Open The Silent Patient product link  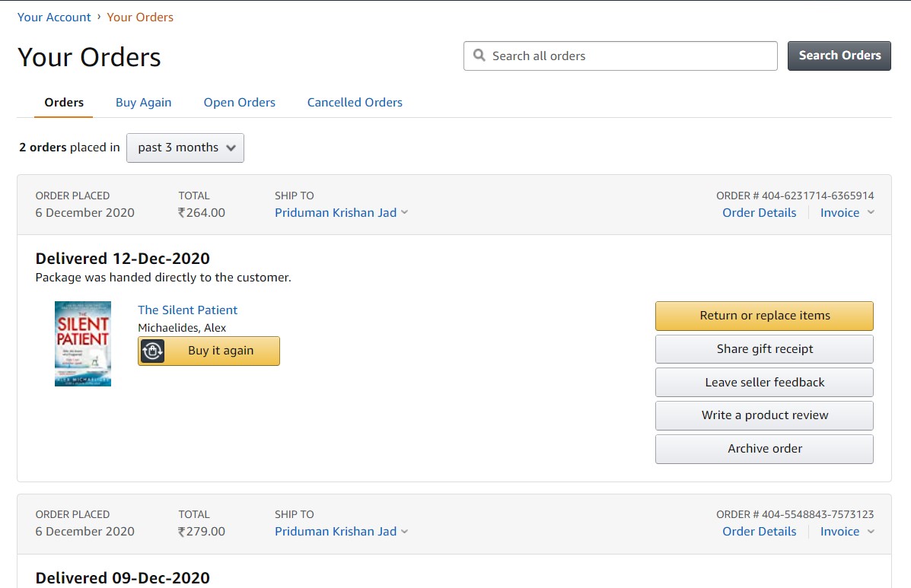(x=187, y=310)
